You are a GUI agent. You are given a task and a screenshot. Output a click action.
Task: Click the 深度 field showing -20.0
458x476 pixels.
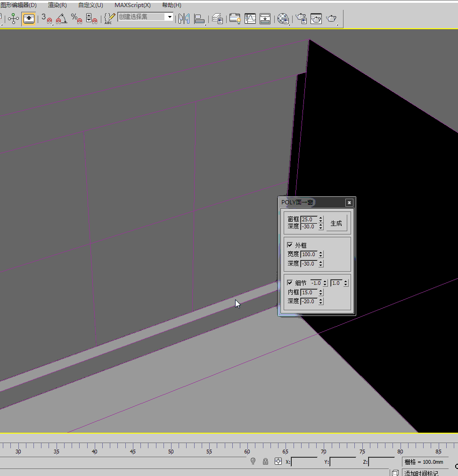tap(309, 301)
